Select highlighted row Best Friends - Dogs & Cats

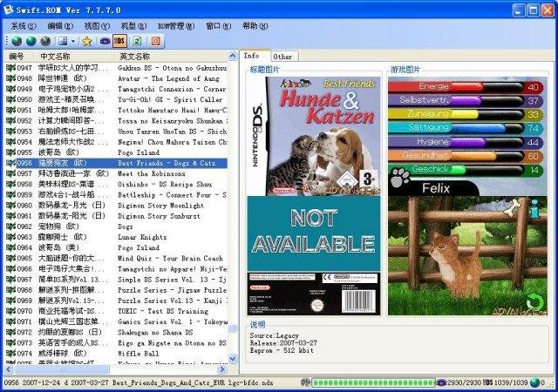point(116,163)
